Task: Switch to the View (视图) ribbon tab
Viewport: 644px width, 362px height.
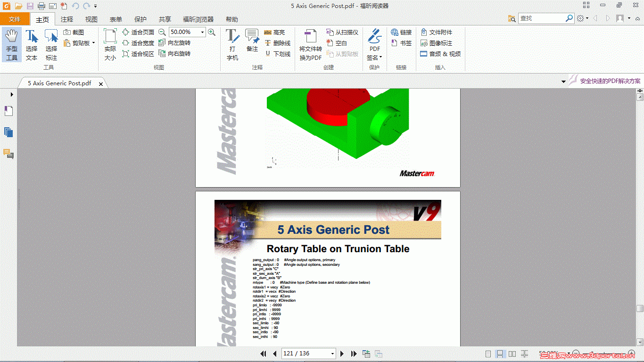Action: [x=91, y=19]
